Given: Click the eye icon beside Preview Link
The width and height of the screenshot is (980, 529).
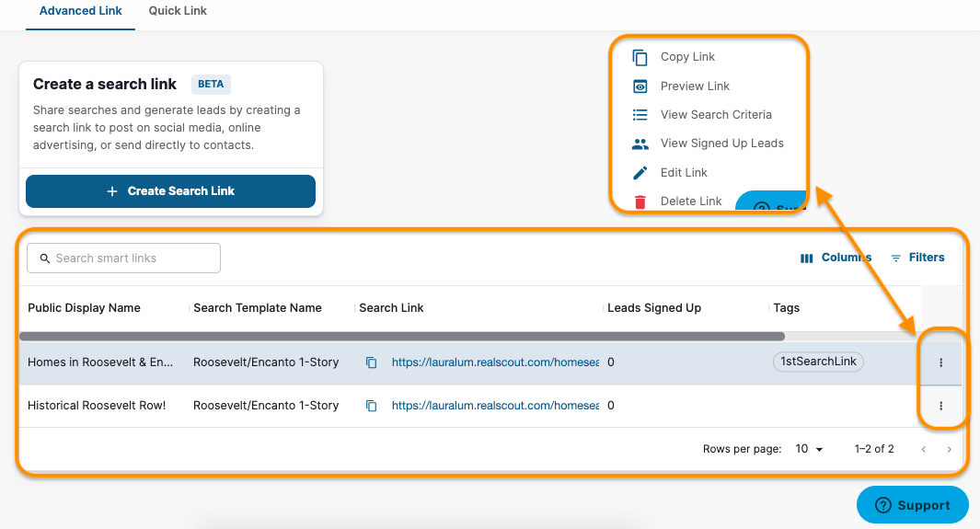Looking at the screenshot, I should [640, 86].
